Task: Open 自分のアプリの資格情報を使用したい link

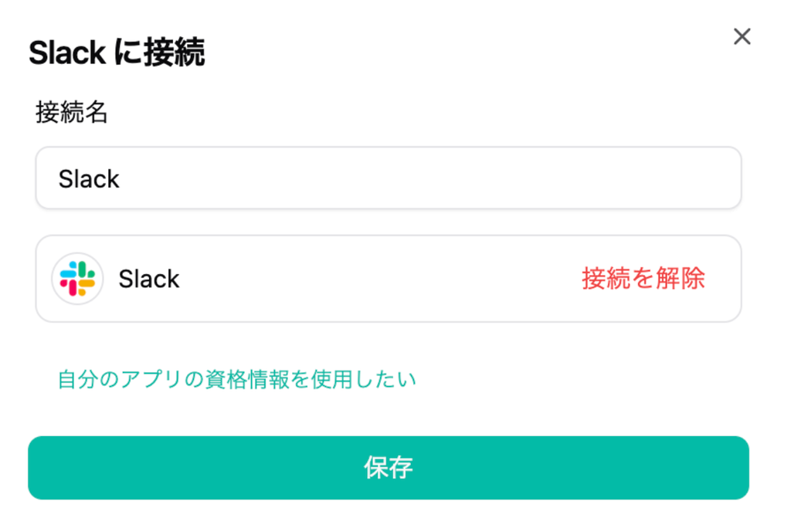Action: coord(237,379)
